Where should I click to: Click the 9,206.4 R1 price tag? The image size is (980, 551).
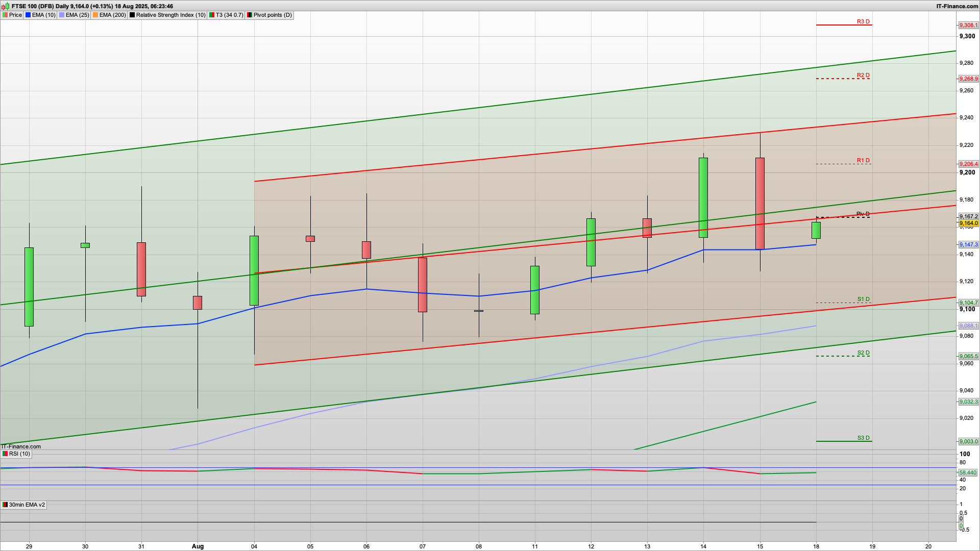pyautogui.click(x=968, y=164)
